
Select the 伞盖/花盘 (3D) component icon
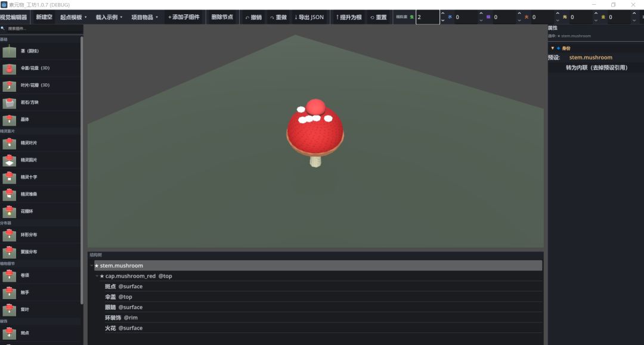pyautogui.click(x=9, y=69)
